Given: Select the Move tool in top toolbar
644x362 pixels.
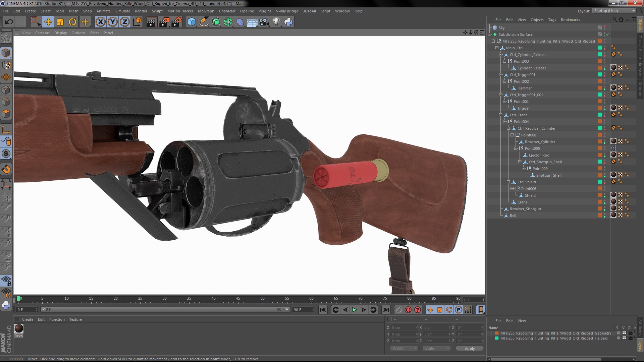Looking at the screenshot, I should click(x=48, y=22).
